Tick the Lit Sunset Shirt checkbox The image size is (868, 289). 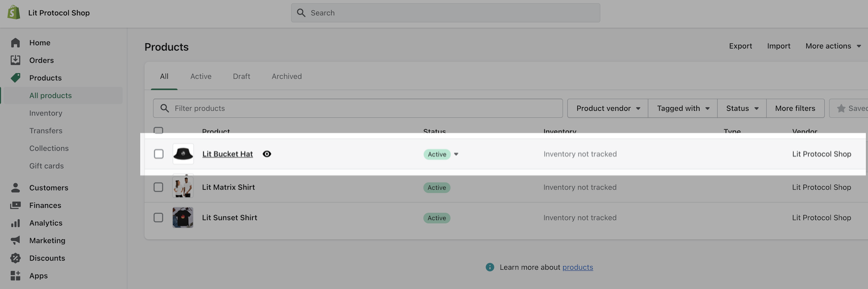(x=158, y=218)
